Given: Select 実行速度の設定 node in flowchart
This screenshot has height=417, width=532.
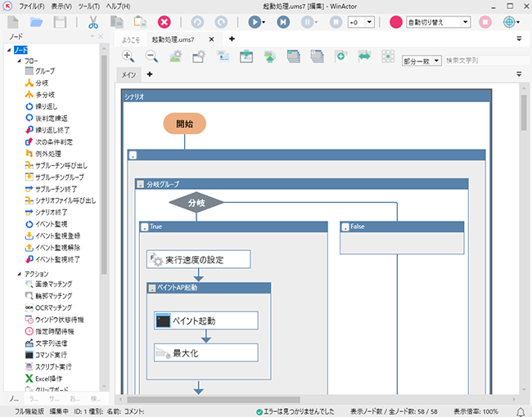Looking at the screenshot, I should pos(199,260).
